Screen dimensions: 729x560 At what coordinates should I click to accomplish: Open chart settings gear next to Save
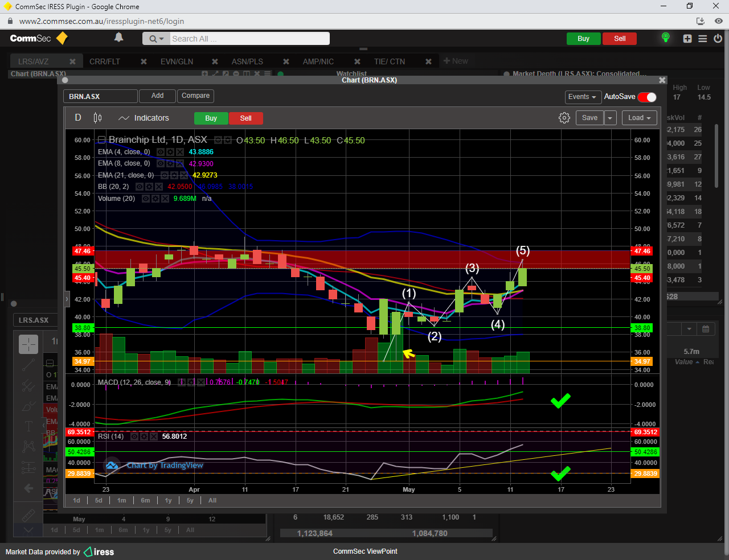(564, 118)
